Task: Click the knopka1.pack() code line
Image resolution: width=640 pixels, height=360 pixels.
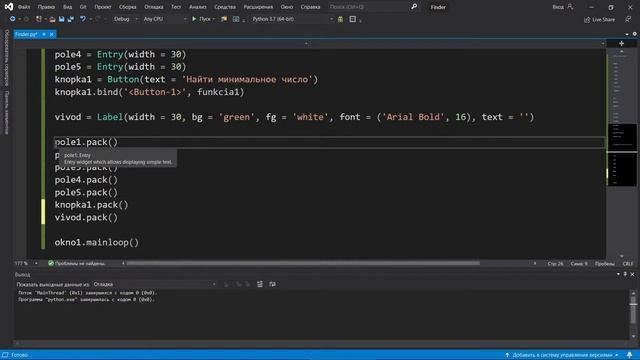Action: (x=91, y=205)
